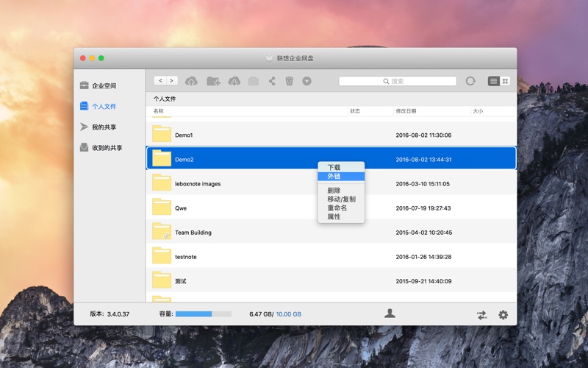This screenshot has width=588, height=368.
Task: Click the search field
Action: [x=398, y=81]
